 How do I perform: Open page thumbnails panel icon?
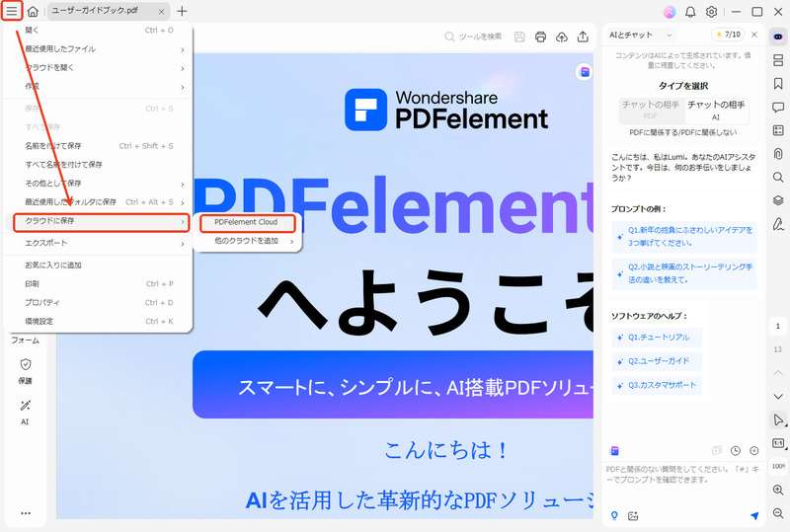pyautogui.click(x=778, y=60)
